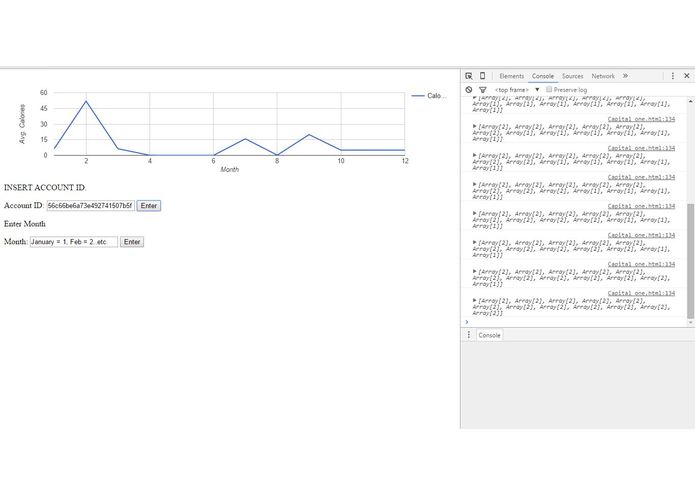Click the 'Enter Month' label text

(x=25, y=224)
